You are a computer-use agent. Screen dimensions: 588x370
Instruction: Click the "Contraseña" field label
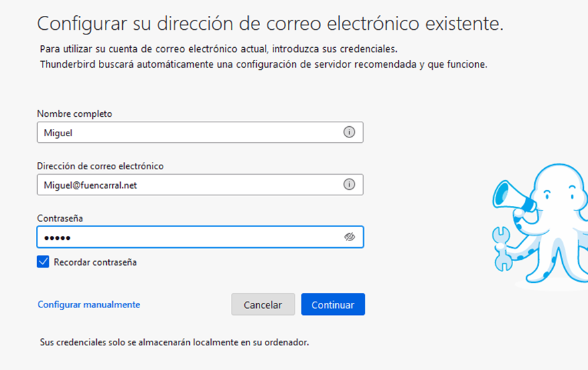(x=60, y=218)
